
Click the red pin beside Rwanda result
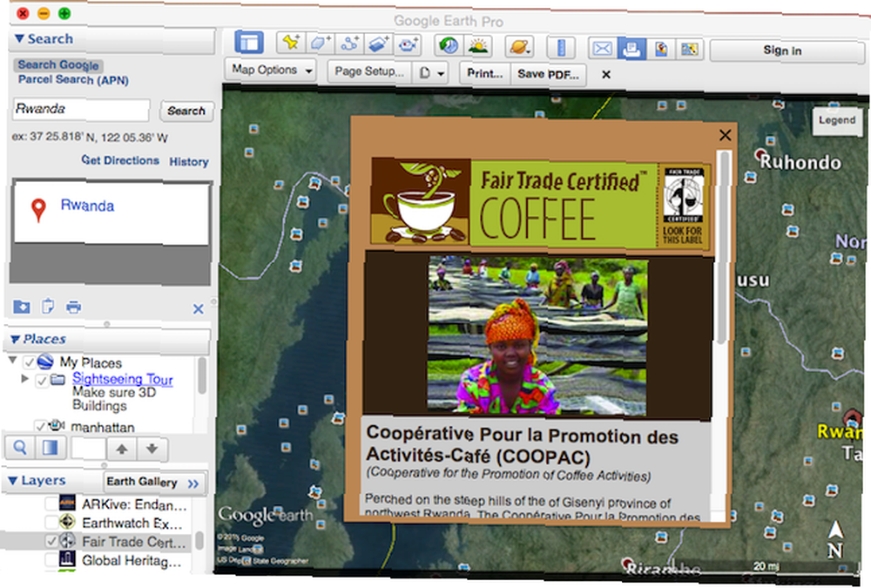tap(38, 210)
